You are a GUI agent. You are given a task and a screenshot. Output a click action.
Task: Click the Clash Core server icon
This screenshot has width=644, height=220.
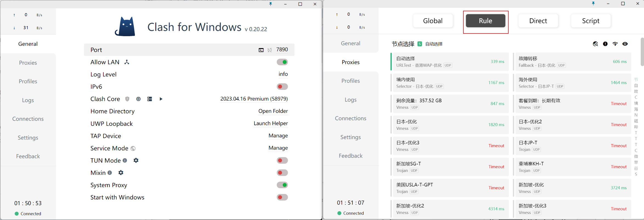point(150,99)
